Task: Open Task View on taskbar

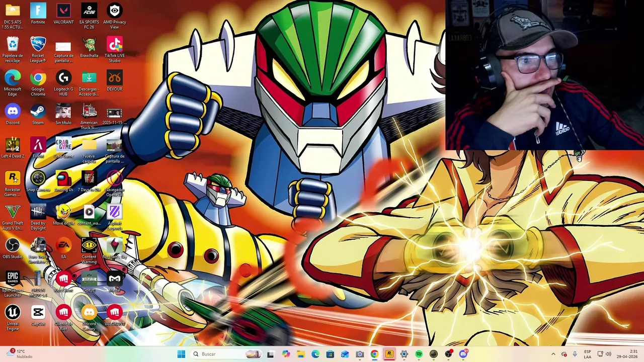Action: pyautogui.click(x=270, y=354)
